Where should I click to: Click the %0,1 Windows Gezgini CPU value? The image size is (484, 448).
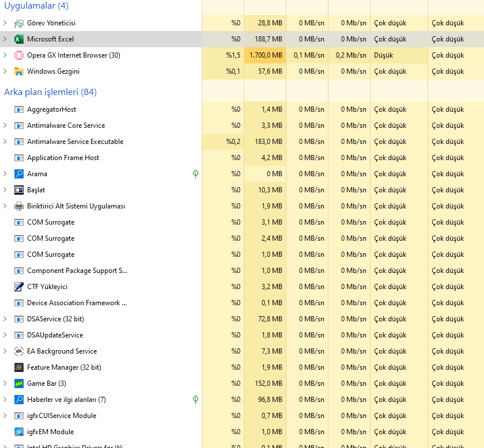[x=233, y=71]
